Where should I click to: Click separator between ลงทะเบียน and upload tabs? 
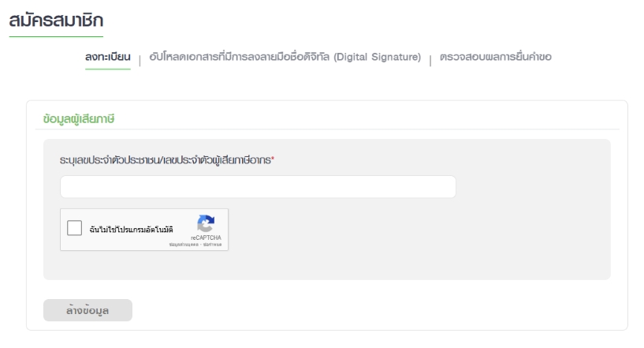pyautogui.click(x=140, y=59)
